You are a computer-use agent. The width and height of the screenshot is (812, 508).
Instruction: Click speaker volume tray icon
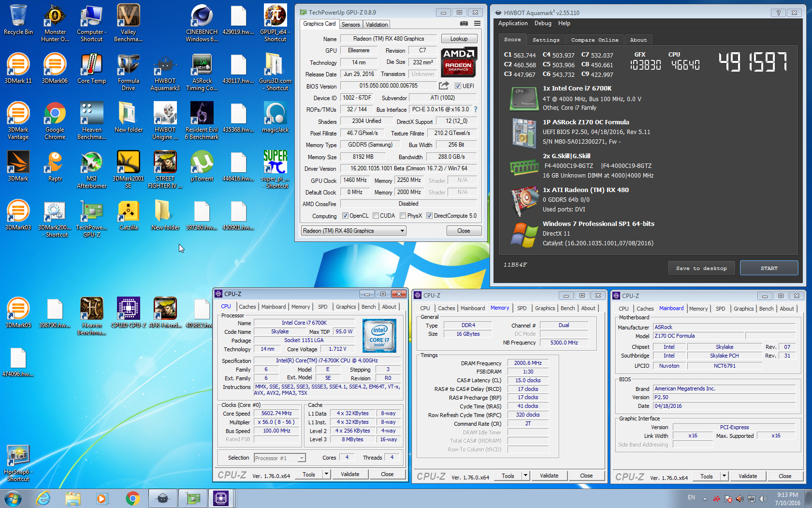tap(763, 499)
